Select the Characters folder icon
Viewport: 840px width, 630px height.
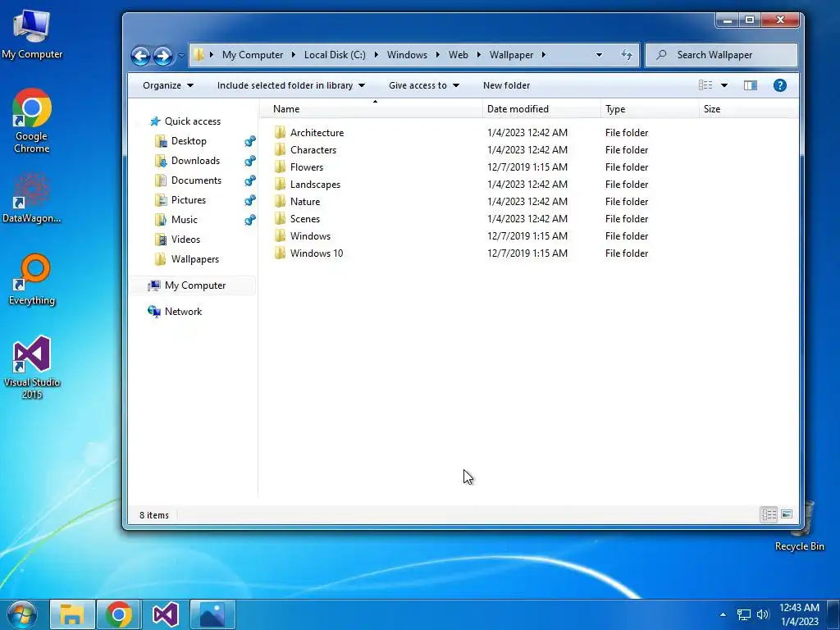pos(280,149)
